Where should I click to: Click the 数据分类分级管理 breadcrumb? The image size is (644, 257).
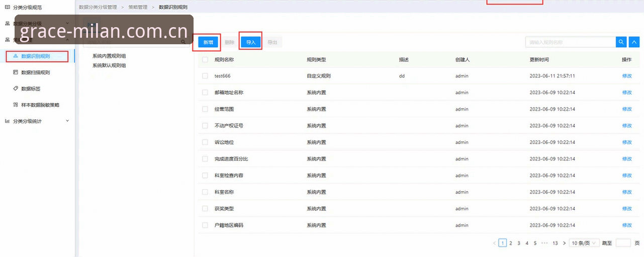point(98,7)
